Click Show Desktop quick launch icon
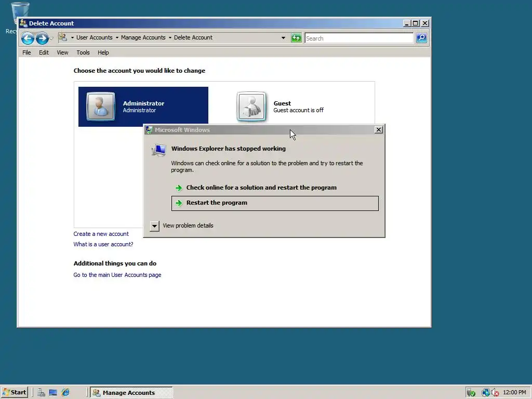The height and width of the screenshot is (399, 532). 53,393
